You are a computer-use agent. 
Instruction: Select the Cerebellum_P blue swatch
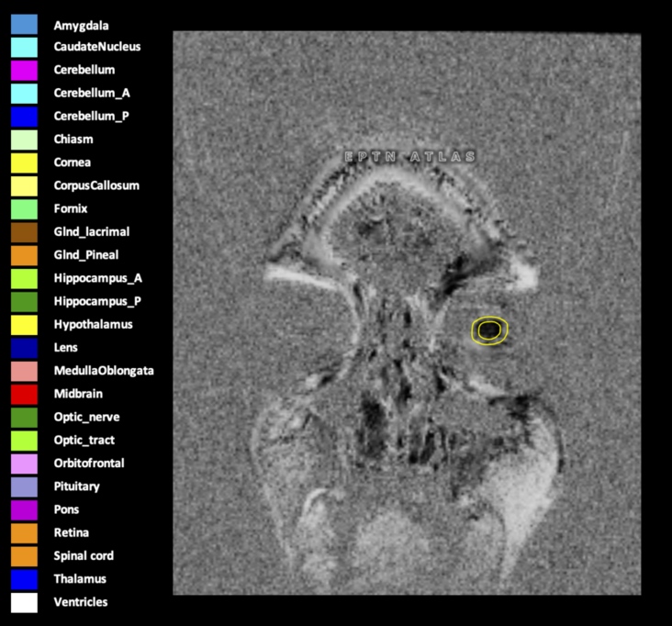coord(24,117)
